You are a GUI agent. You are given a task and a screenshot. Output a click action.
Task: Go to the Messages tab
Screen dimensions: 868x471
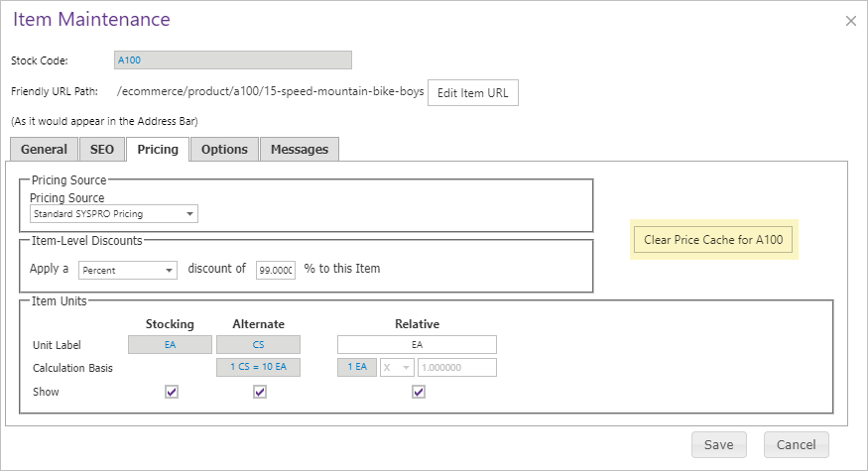point(300,150)
